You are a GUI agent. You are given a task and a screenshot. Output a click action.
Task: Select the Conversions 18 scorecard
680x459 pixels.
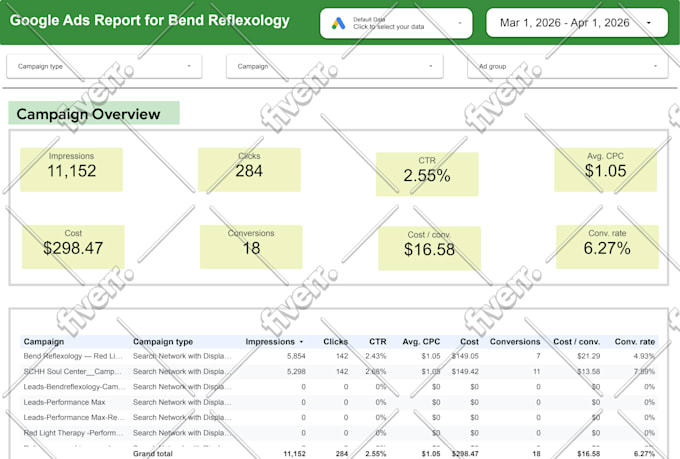pyautogui.click(x=251, y=247)
